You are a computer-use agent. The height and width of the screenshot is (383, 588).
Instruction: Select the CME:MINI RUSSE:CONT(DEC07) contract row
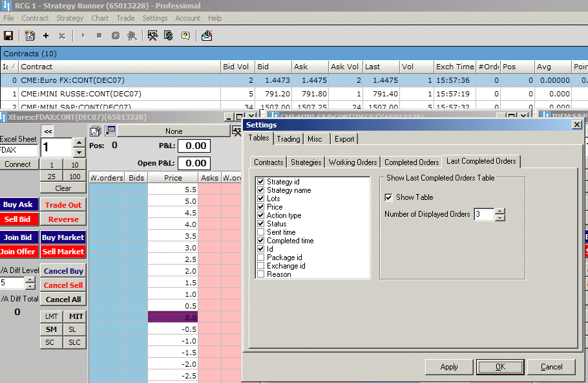point(294,94)
